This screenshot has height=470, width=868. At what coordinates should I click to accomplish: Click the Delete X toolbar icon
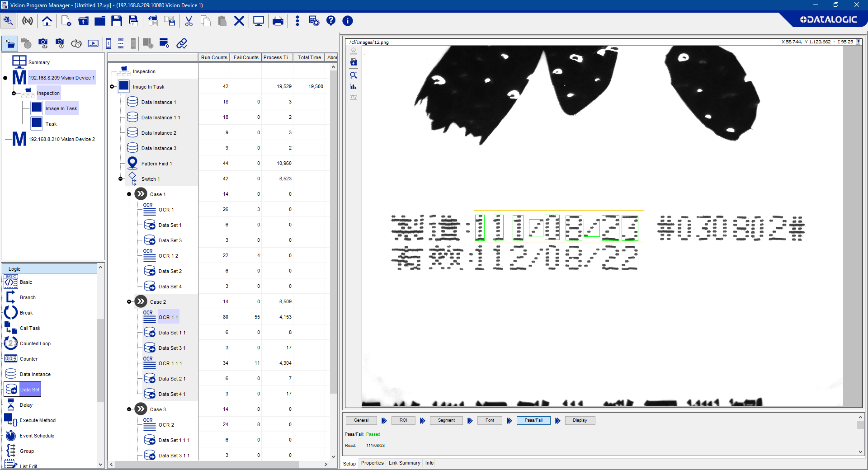point(239,21)
